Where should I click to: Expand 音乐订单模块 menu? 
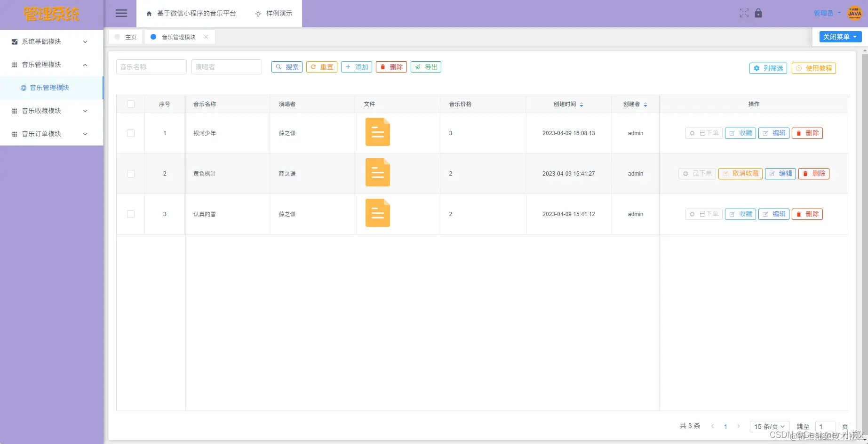51,134
